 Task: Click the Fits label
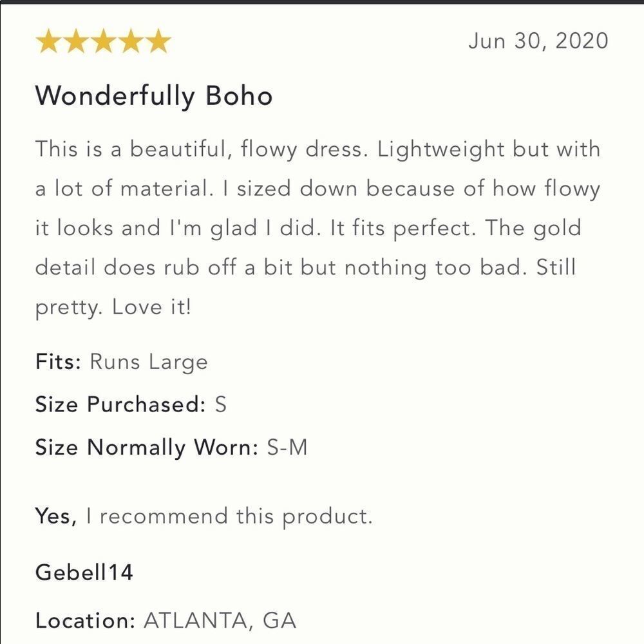tap(58, 361)
